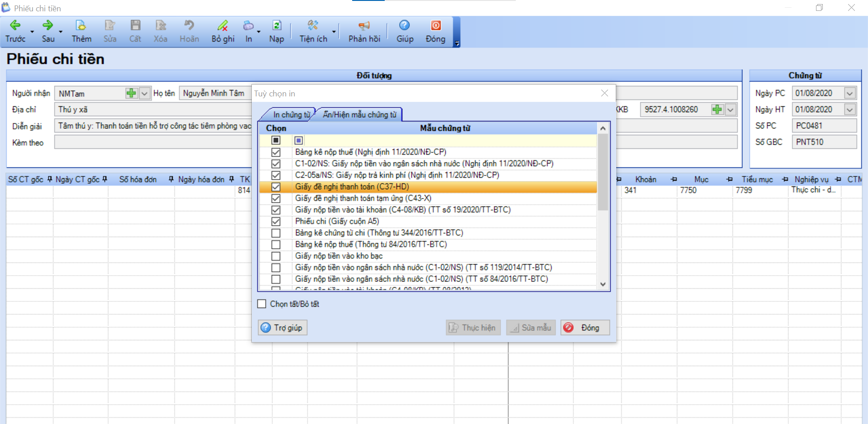Click template list scroll-up arrow
This screenshot has height=424, width=868.
(x=603, y=129)
